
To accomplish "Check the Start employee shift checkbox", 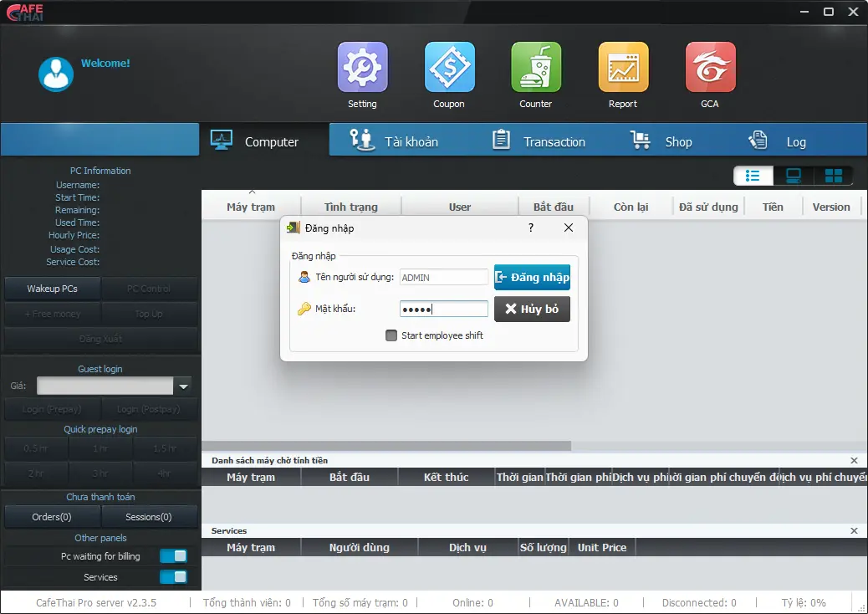I will (x=391, y=335).
